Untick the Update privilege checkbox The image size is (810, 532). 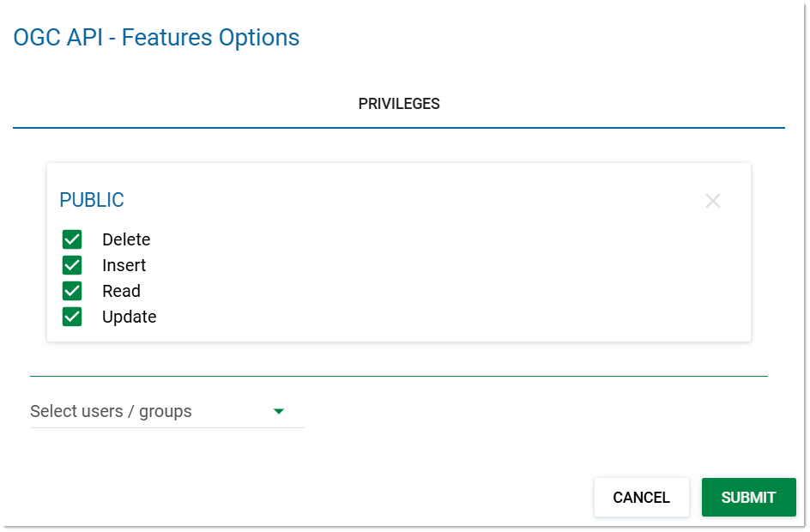pos(72,317)
